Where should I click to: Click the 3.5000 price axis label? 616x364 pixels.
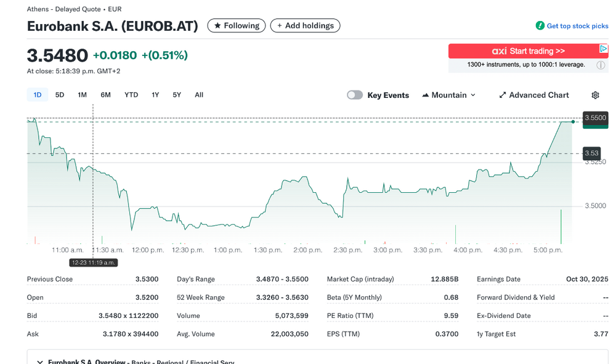[596, 206]
